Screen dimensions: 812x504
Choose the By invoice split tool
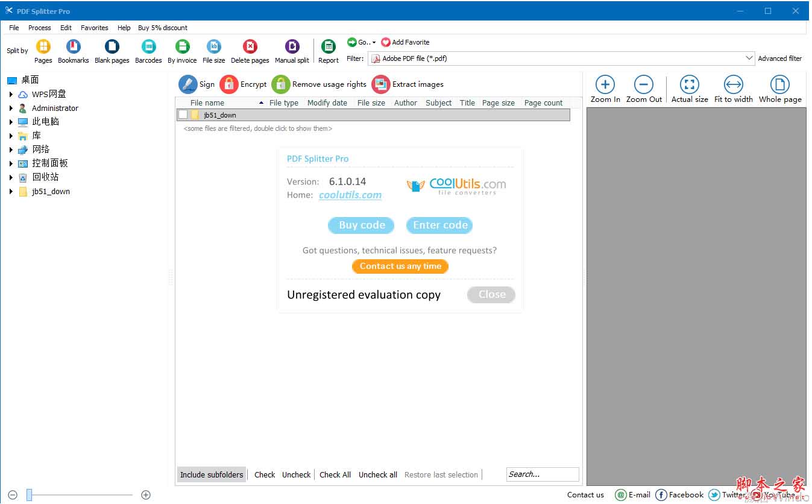click(182, 47)
